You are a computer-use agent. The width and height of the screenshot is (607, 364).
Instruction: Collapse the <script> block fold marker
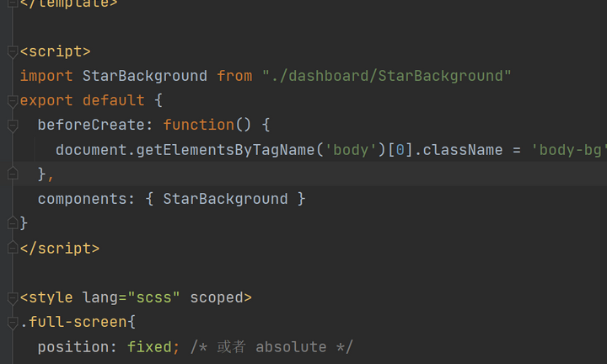point(12,51)
